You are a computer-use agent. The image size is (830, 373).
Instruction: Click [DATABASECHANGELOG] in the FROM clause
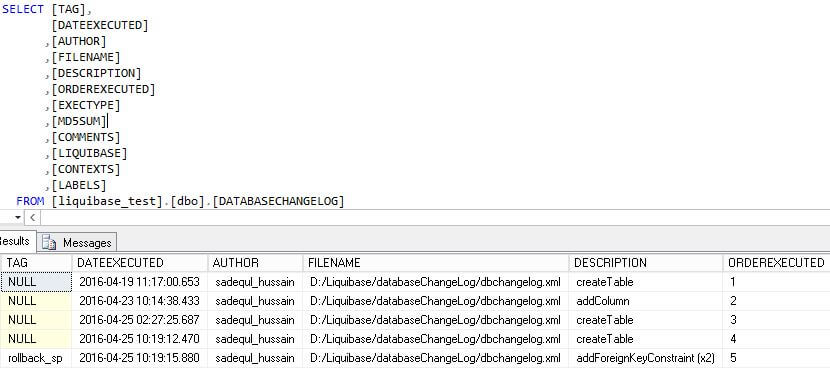278,201
